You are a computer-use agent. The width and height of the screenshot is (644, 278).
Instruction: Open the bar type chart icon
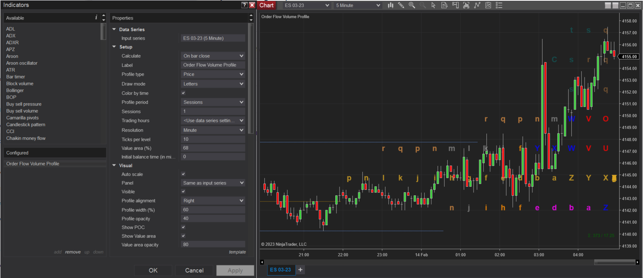coord(390,5)
